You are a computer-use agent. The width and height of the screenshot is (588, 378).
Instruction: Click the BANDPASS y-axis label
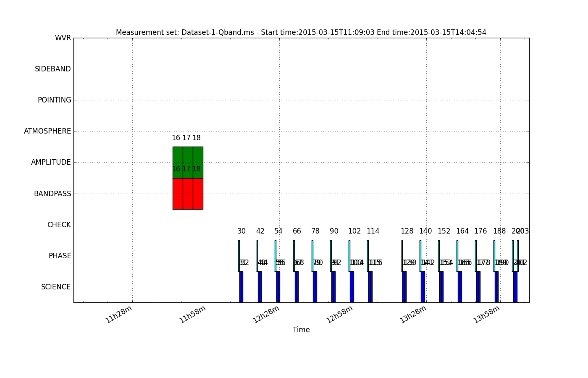pyautogui.click(x=52, y=194)
